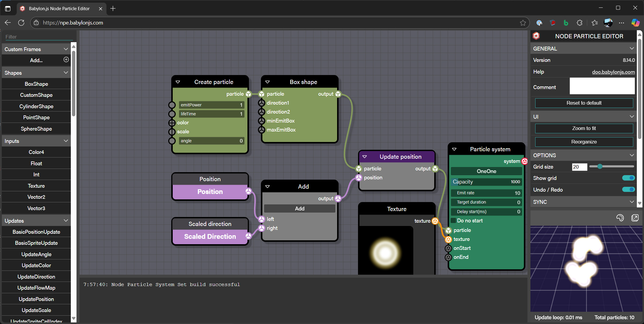This screenshot has height=324, width=644.
Task: Click the Update position output port
Action: click(435, 169)
